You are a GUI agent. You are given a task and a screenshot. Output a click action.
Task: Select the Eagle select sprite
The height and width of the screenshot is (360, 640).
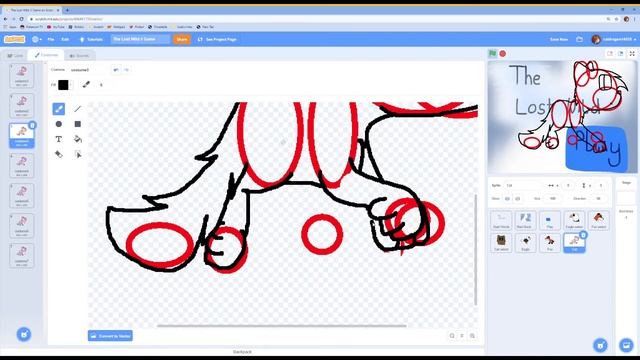click(x=574, y=220)
